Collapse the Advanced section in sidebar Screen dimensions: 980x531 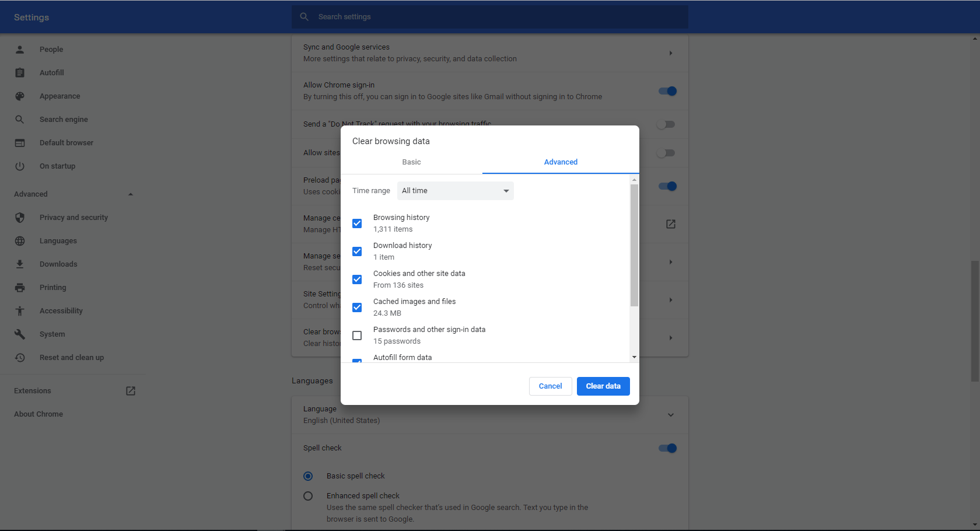(x=130, y=194)
